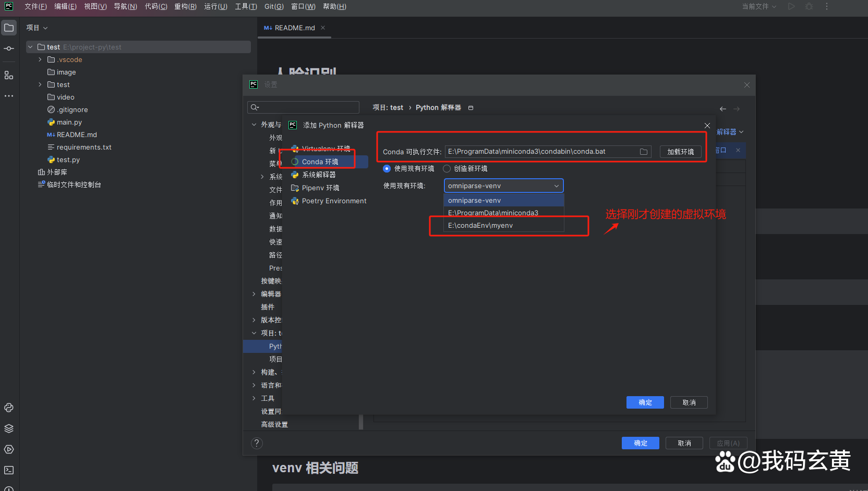Viewport: 868px width, 491px height.
Task: Select 外部库 node in project tree
Action: [x=52, y=172]
